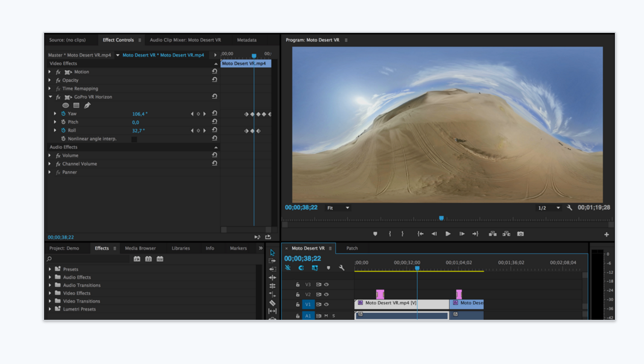Select the Ripple Edit tool
The width and height of the screenshot is (644, 364).
[x=272, y=277]
